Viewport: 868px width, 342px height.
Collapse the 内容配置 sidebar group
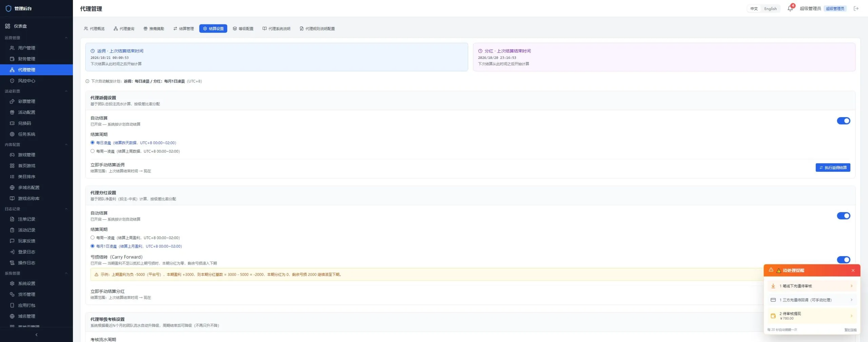[36, 145]
